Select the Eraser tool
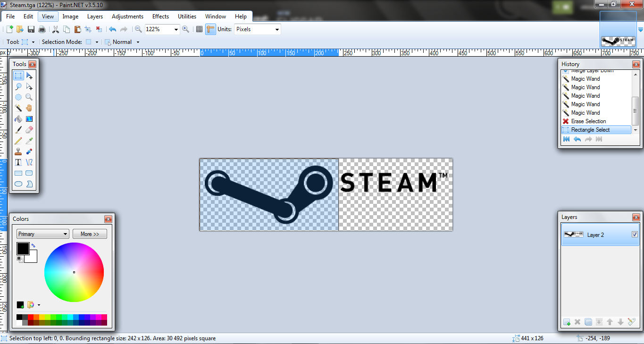The width and height of the screenshot is (644, 344). 29,130
